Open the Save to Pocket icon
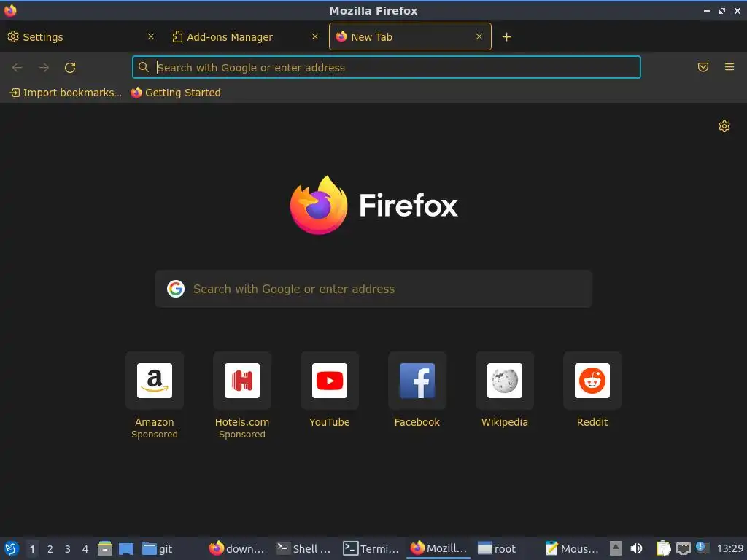This screenshot has width=747, height=560. 703,67
